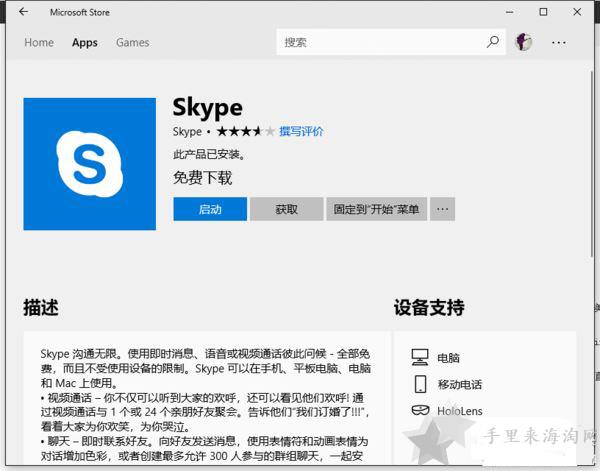The width and height of the screenshot is (600, 471).
Task: Close the Microsoft Store window
Action: [x=577, y=12]
